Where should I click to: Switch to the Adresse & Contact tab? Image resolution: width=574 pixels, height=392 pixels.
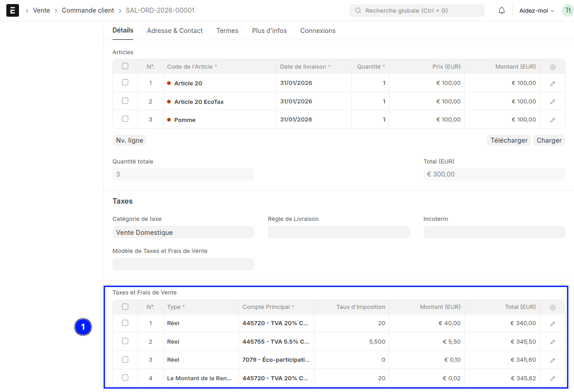(x=175, y=31)
